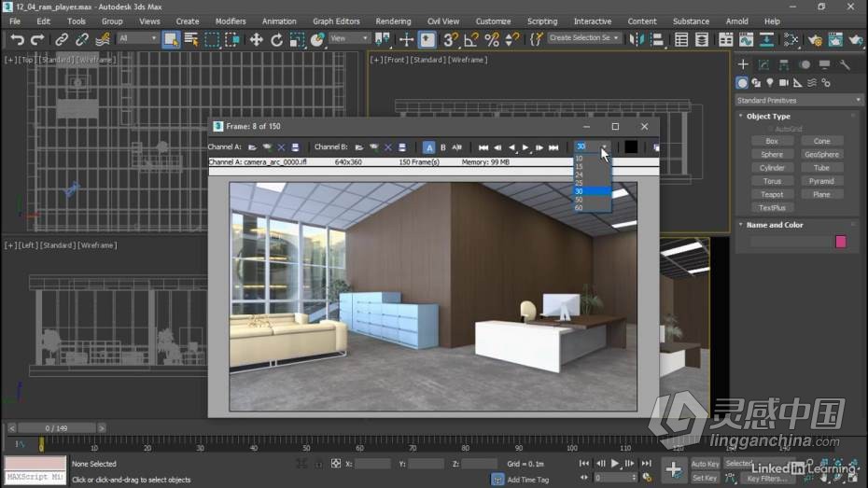Choose 60 fps from frame rate list
868x488 pixels.
coord(592,207)
